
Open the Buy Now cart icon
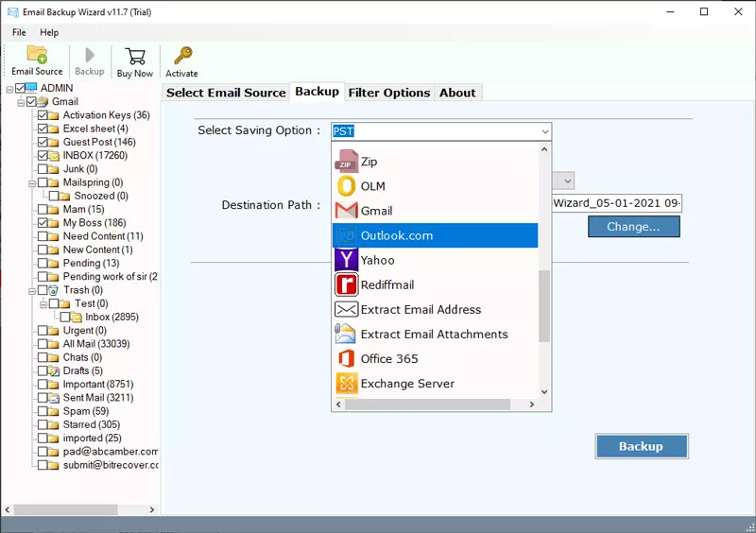pos(135,56)
